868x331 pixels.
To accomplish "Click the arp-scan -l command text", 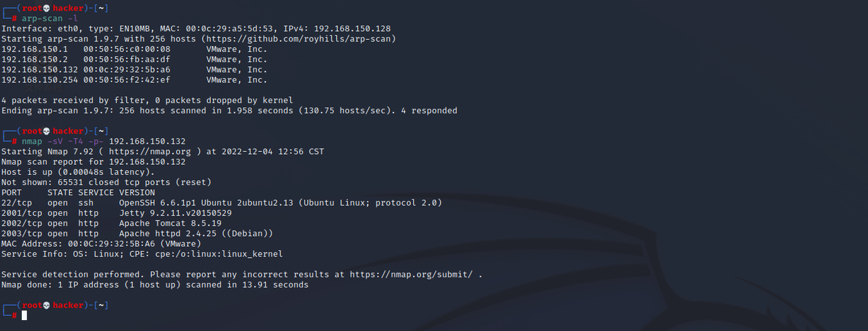I will [x=50, y=18].
